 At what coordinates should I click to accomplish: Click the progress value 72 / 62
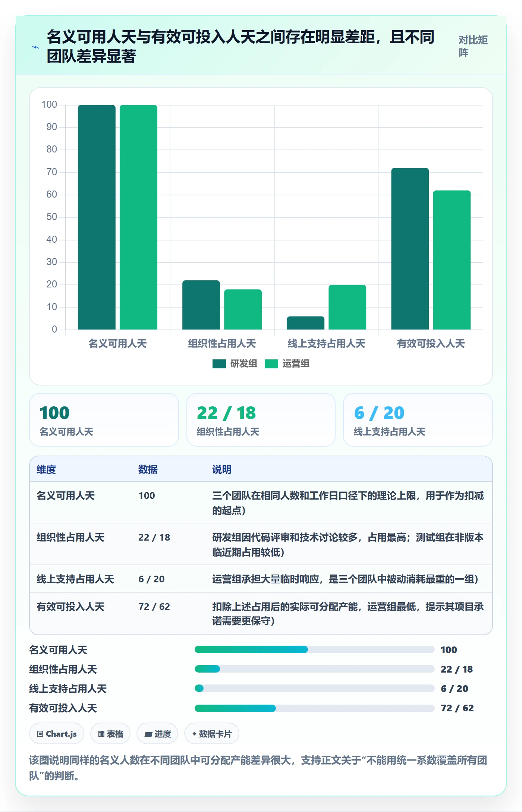click(457, 708)
